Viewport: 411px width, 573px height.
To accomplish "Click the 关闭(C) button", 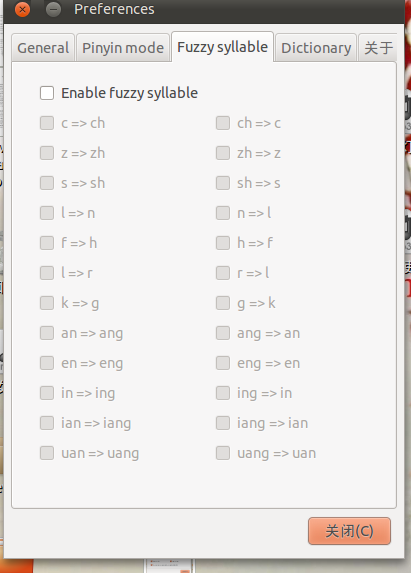I will coord(349,531).
